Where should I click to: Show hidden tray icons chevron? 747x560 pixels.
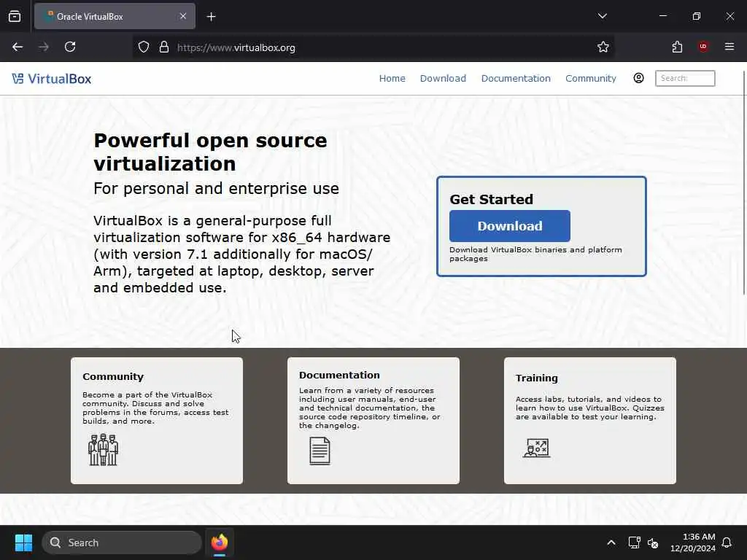pyautogui.click(x=611, y=542)
